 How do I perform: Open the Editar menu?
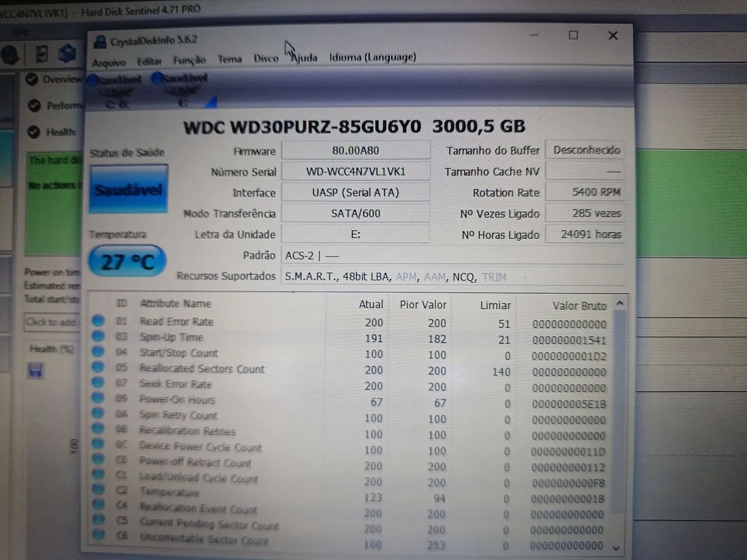click(149, 61)
